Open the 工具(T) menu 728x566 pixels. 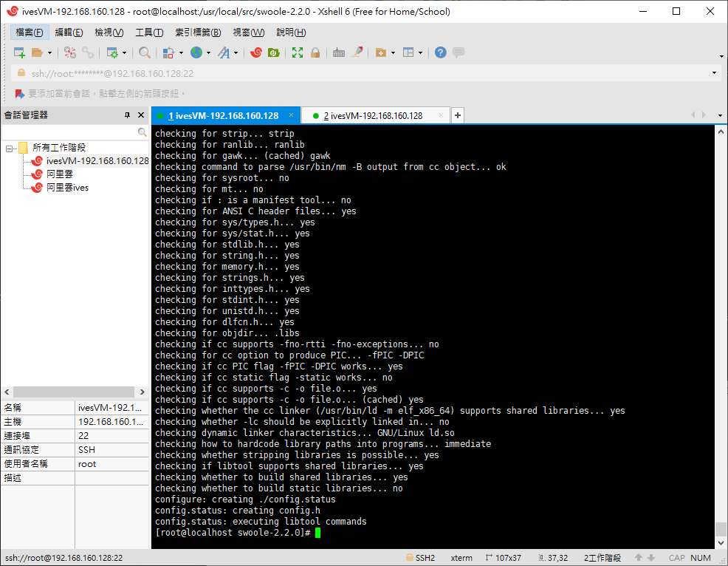tap(149, 32)
